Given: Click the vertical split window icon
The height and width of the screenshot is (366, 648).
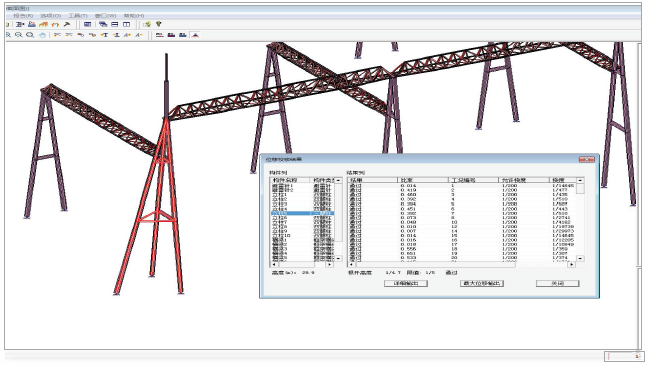Looking at the screenshot, I should 126,24.
